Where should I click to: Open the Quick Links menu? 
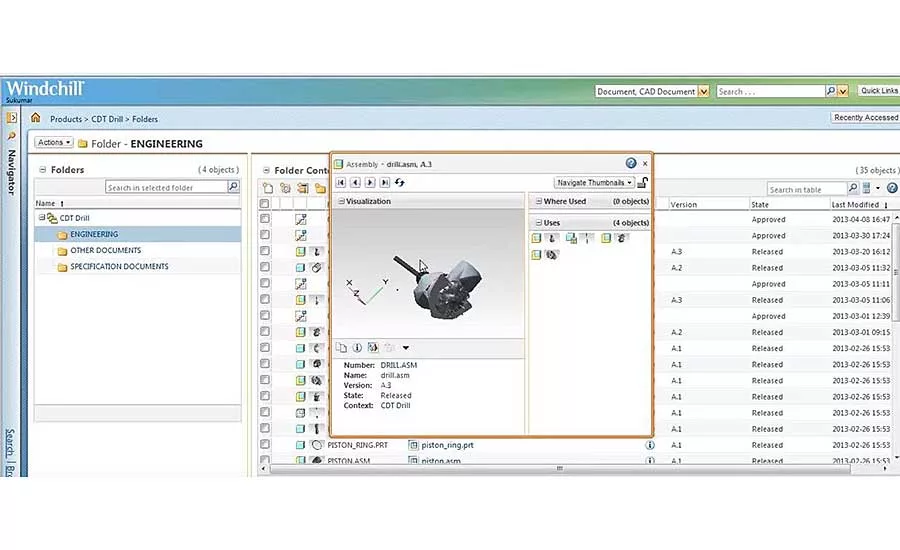coord(879,90)
